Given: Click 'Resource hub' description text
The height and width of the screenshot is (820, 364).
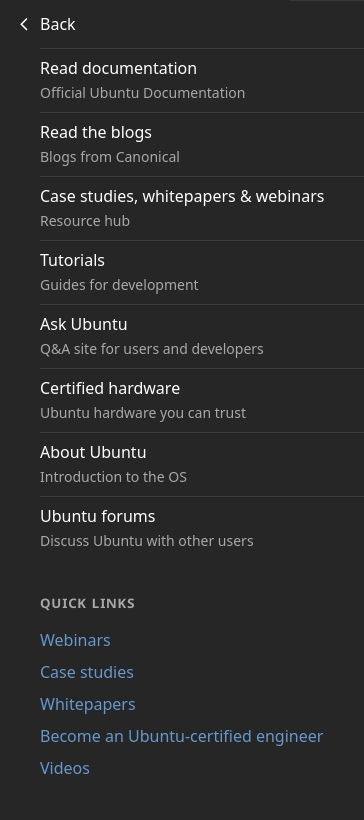Looking at the screenshot, I should pos(85,221).
